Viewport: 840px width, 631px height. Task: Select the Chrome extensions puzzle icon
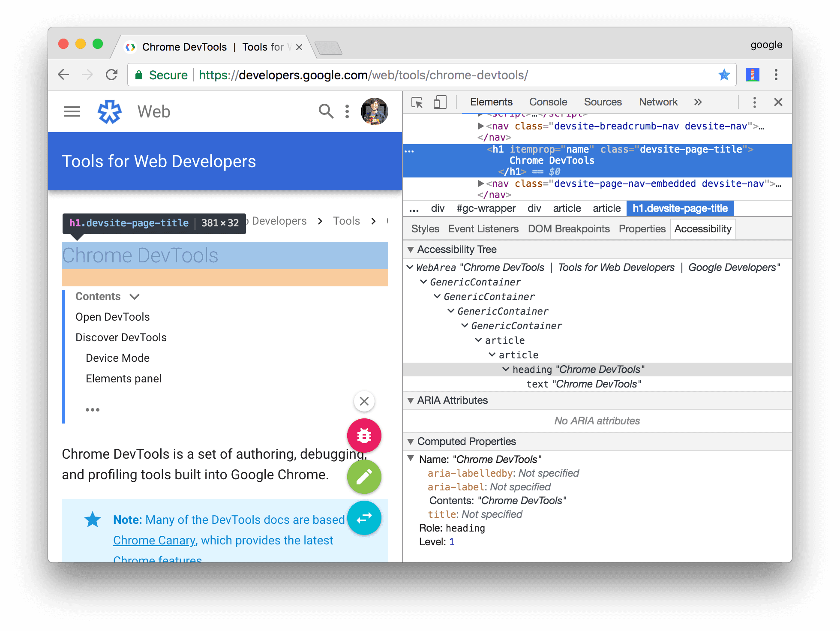(753, 75)
